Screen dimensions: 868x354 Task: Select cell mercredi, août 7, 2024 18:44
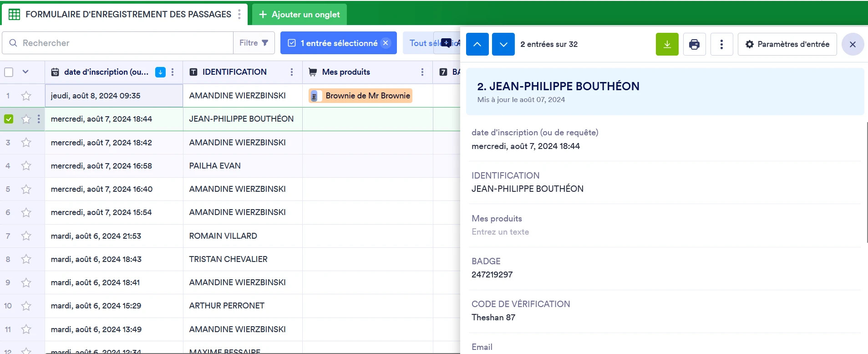click(x=114, y=119)
